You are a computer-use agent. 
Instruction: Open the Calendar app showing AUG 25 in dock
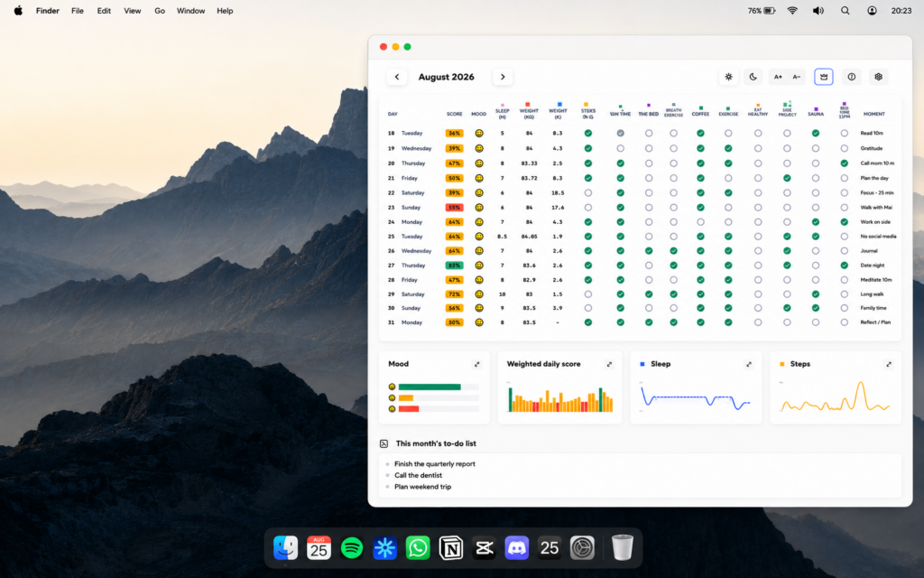[x=319, y=548]
